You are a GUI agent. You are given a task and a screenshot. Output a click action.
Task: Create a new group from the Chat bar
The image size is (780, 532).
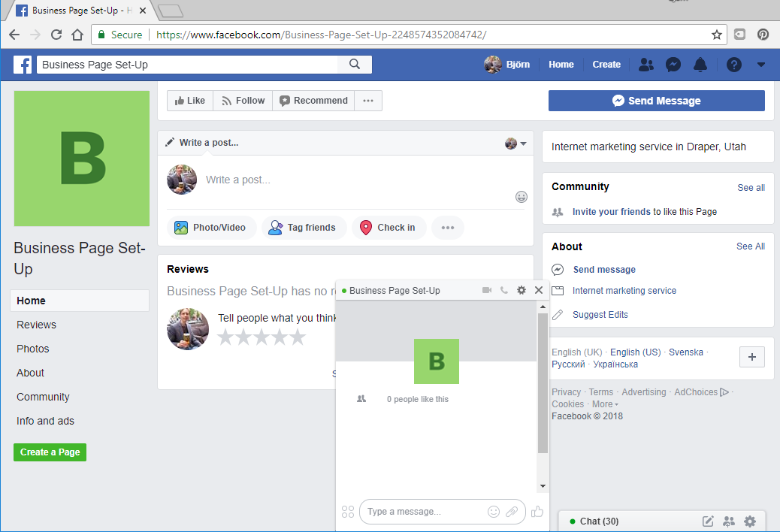coord(729,521)
